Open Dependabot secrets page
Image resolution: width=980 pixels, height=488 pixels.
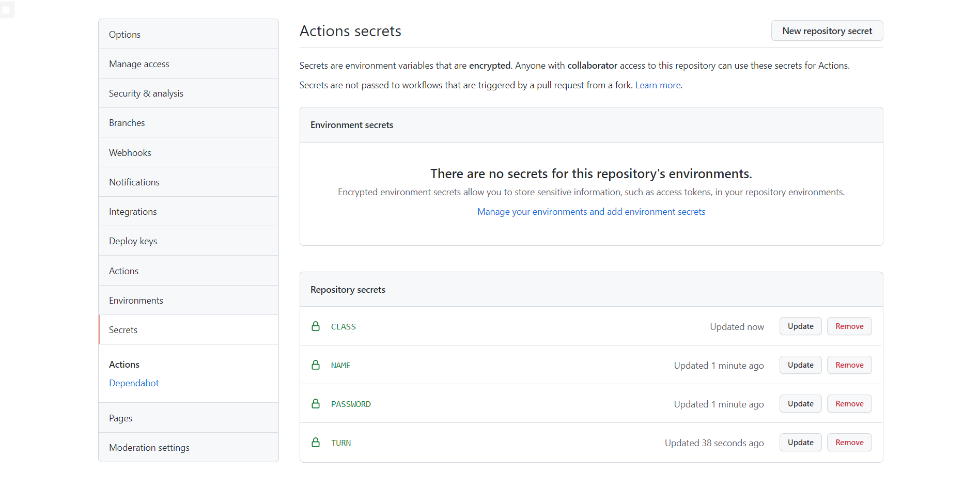click(x=134, y=383)
